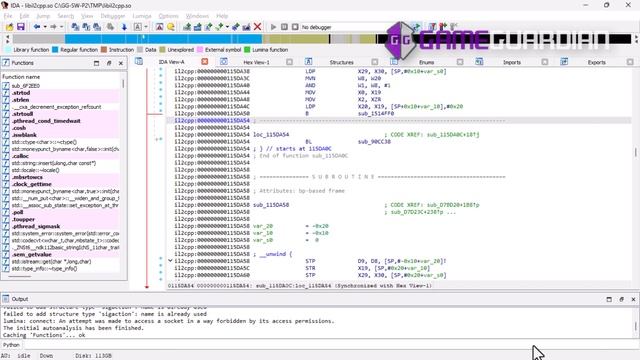Float the Functions panel with its window icon
The image size is (640, 360).
coord(96,63)
